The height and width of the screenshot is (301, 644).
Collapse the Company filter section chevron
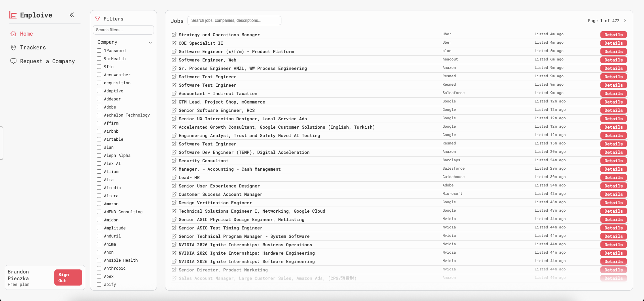pyautogui.click(x=150, y=42)
